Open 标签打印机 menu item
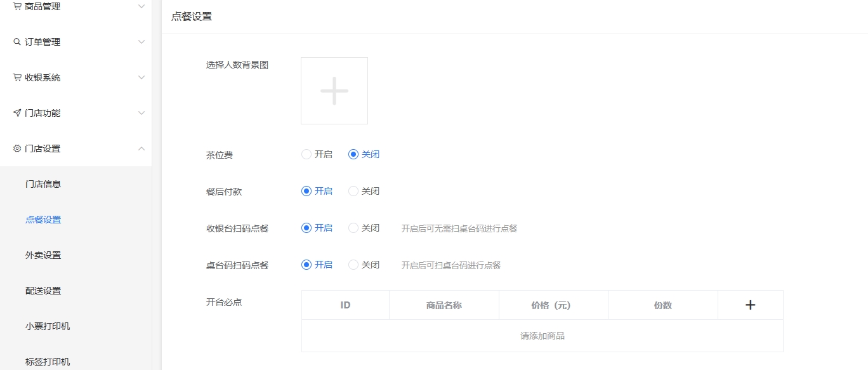Image resolution: width=868 pixels, height=370 pixels. coord(48,362)
